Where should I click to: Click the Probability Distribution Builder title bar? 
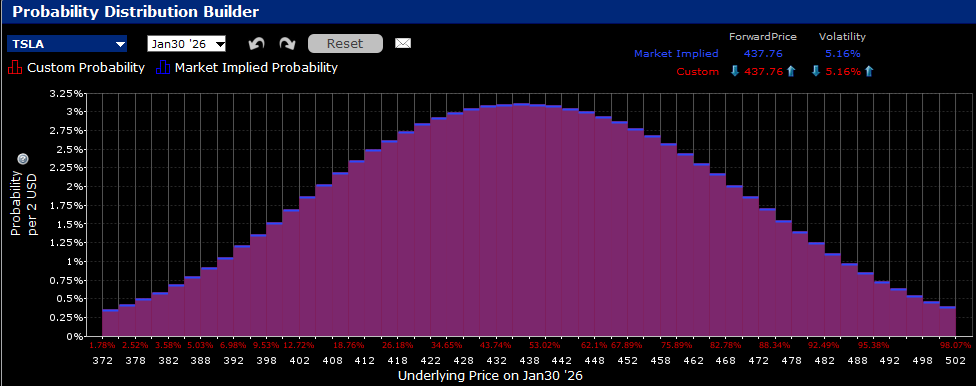(488, 11)
